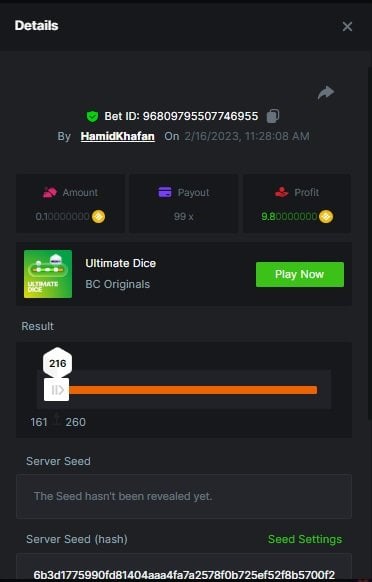Copy the Bet ID with the copy icon
The height and width of the screenshot is (582, 372).
point(273,116)
